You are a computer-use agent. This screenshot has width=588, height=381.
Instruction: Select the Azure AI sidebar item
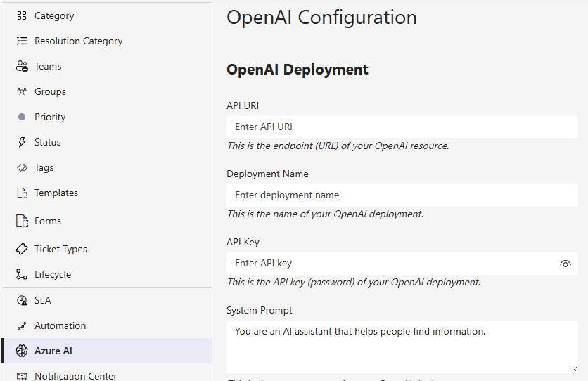point(53,351)
